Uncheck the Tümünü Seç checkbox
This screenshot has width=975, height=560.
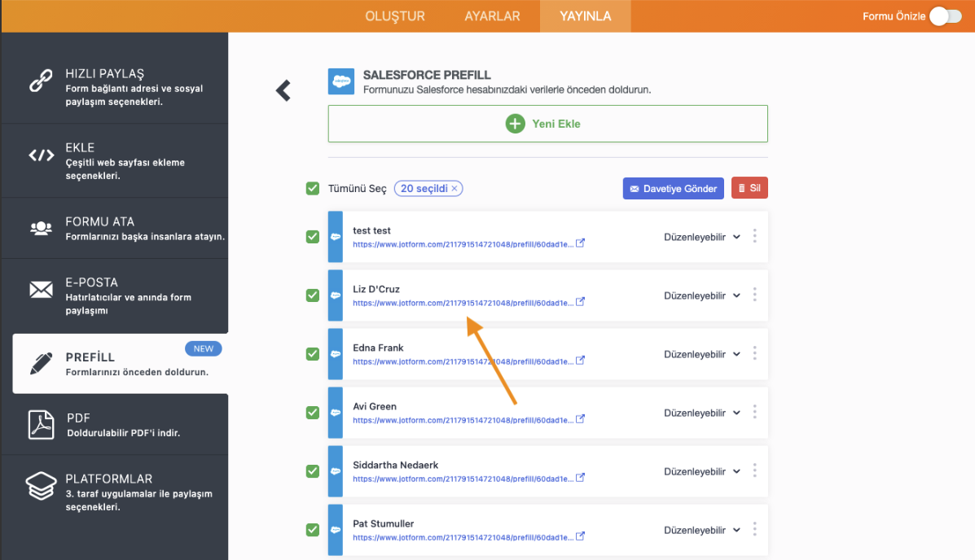point(313,188)
